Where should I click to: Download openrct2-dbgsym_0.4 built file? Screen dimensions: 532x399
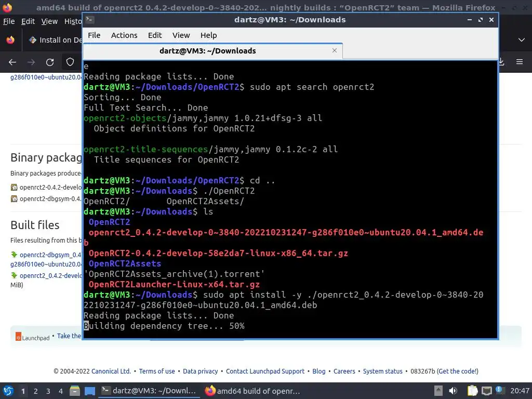point(50,255)
